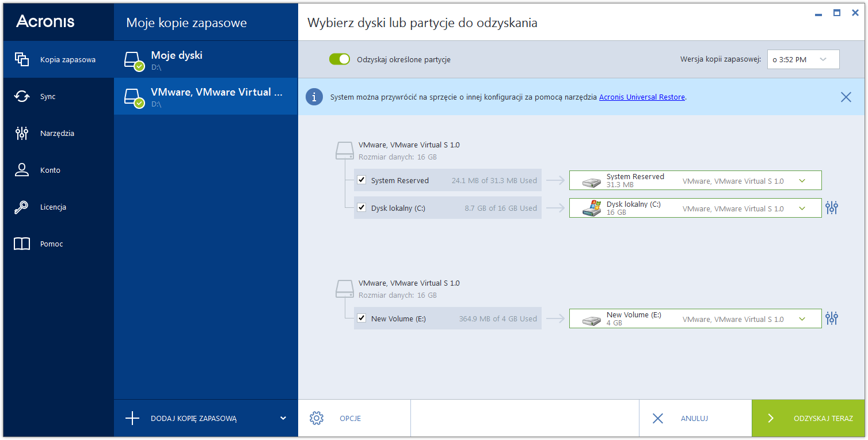The image size is (868, 440).
Task: Open partition properties for Dysk lokalny (C:)
Action: tap(832, 208)
